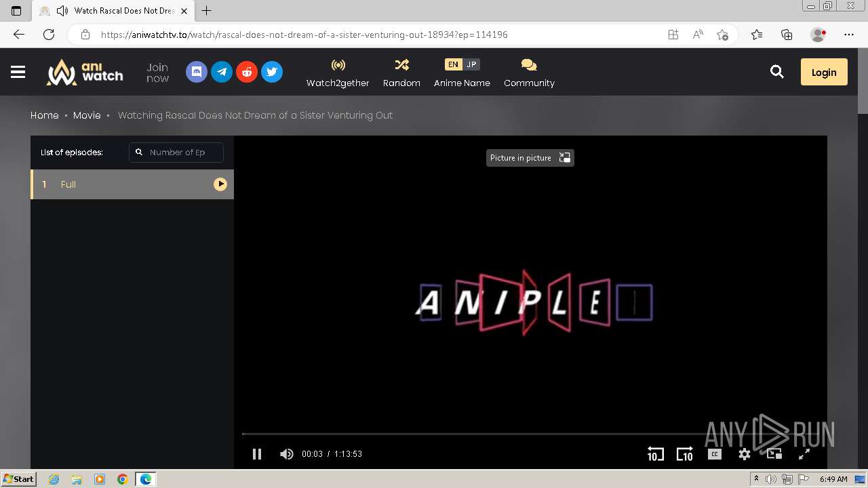Launch Chrome from taskbar
Screen dimensions: 868x488
click(123, 479)
